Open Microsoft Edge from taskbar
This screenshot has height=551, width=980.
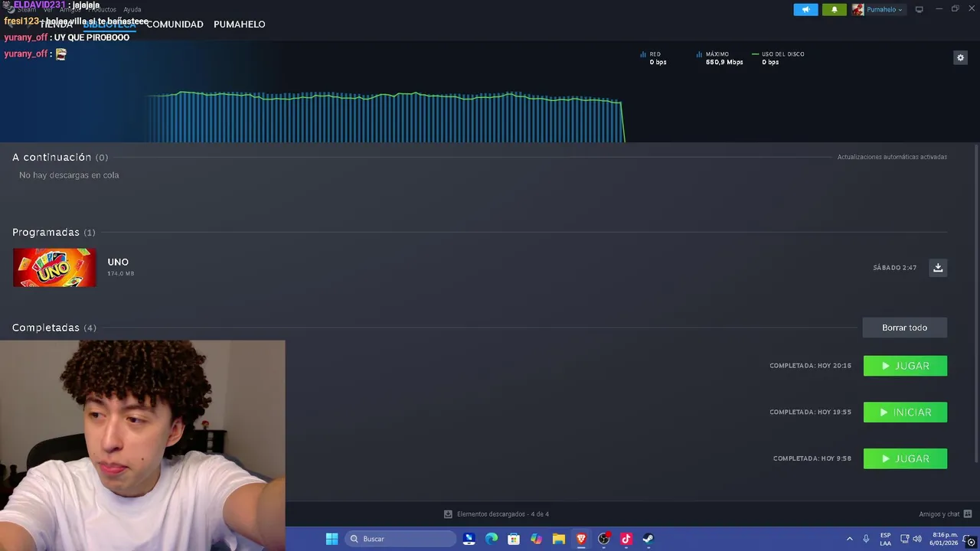(x=492, y=539)
